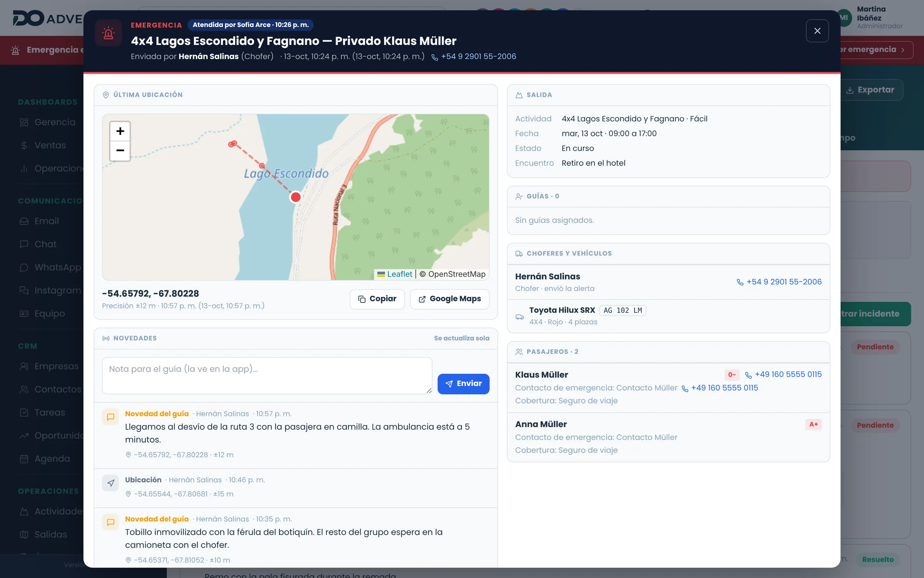Click the Se actualiza sola label

(x=462, y=338)
